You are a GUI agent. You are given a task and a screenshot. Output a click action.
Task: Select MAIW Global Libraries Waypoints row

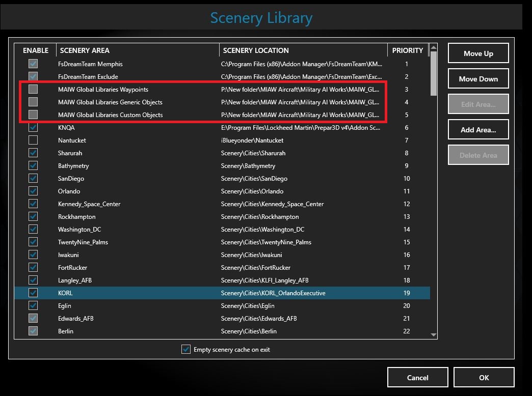tap(222, 89)
